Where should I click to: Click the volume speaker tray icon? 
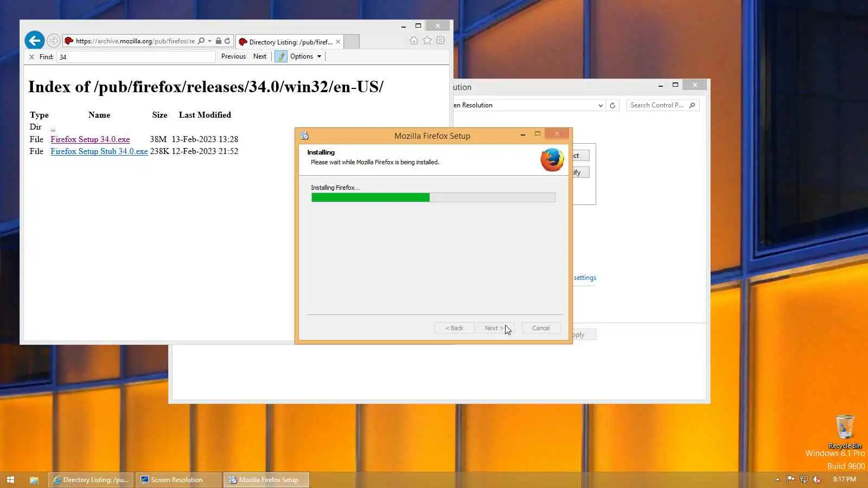tap(816, 479)
